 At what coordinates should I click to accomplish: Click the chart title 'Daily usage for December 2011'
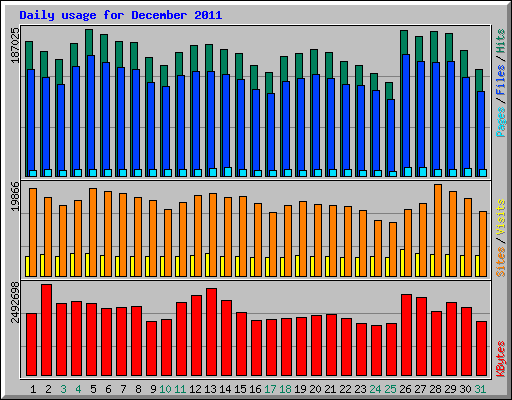pyautogui.click(x=121, y=15)
